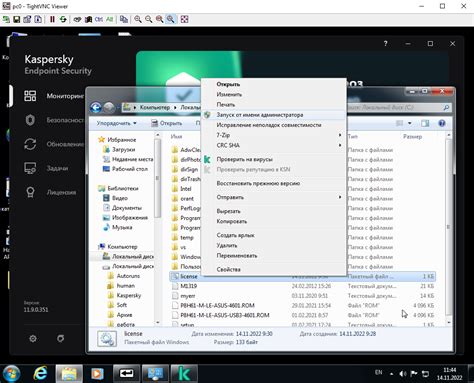Open Свойства from context menu
This screenshot has height=383, width=474.
(x=273, y=269)
